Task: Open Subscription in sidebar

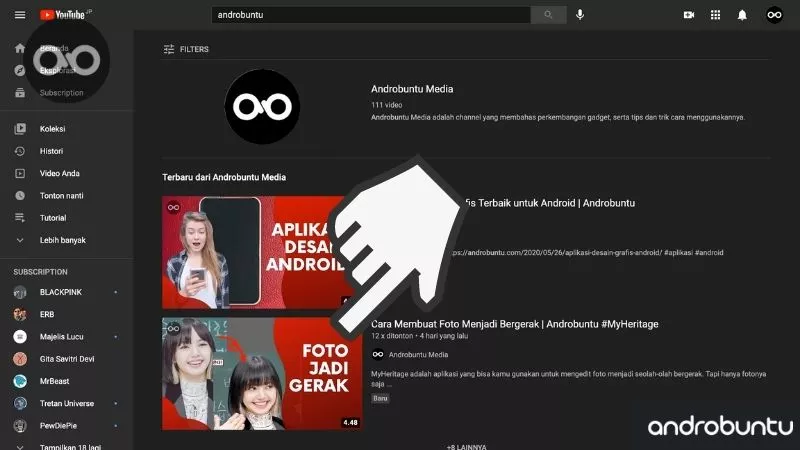Action: 62,93
